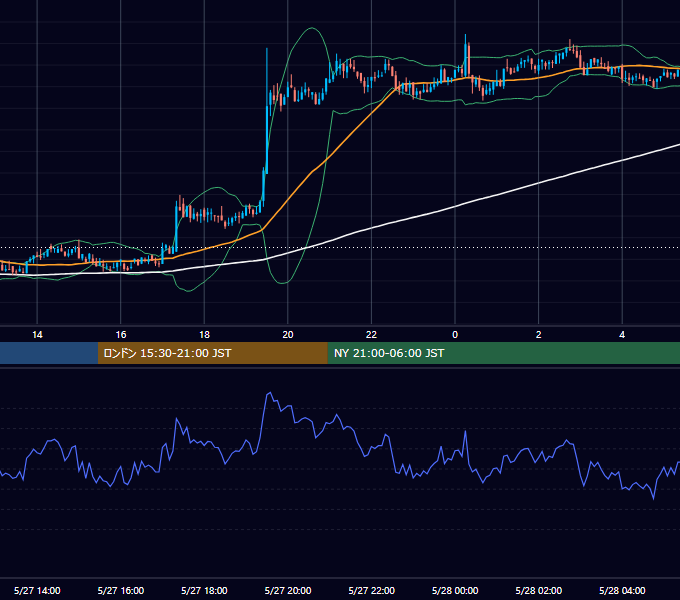
Task: Click the 16 hour axis label
Action: tap(121, 335)
